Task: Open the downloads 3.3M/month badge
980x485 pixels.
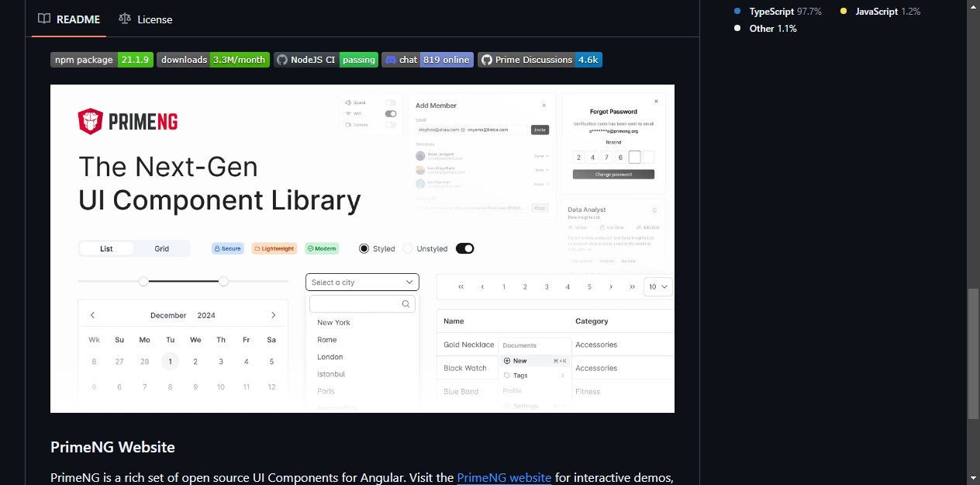Action: pyautogui.click(x=213, y=60)
